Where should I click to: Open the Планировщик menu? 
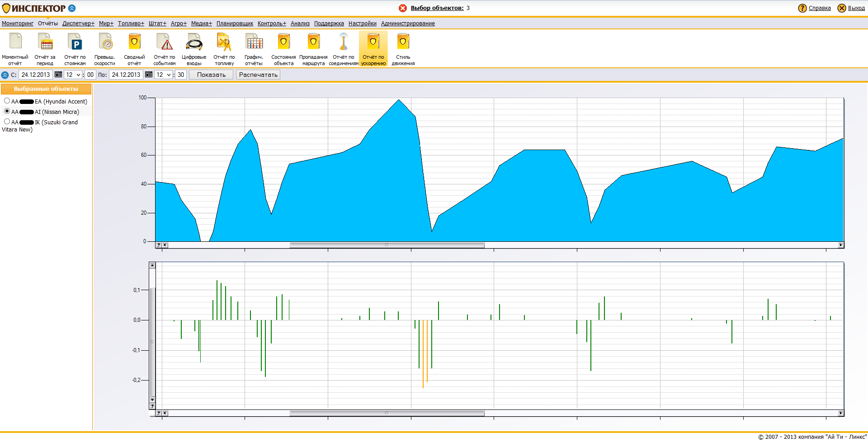click(x=235, y=24)
